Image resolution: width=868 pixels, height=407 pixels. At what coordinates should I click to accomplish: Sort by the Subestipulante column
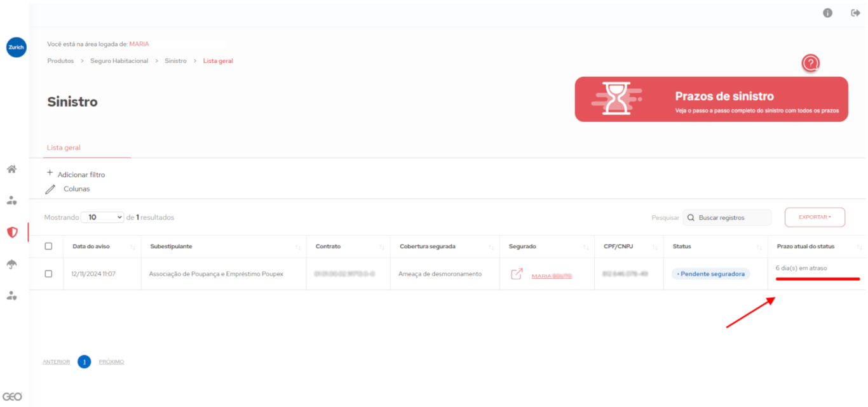pos(223,246)
